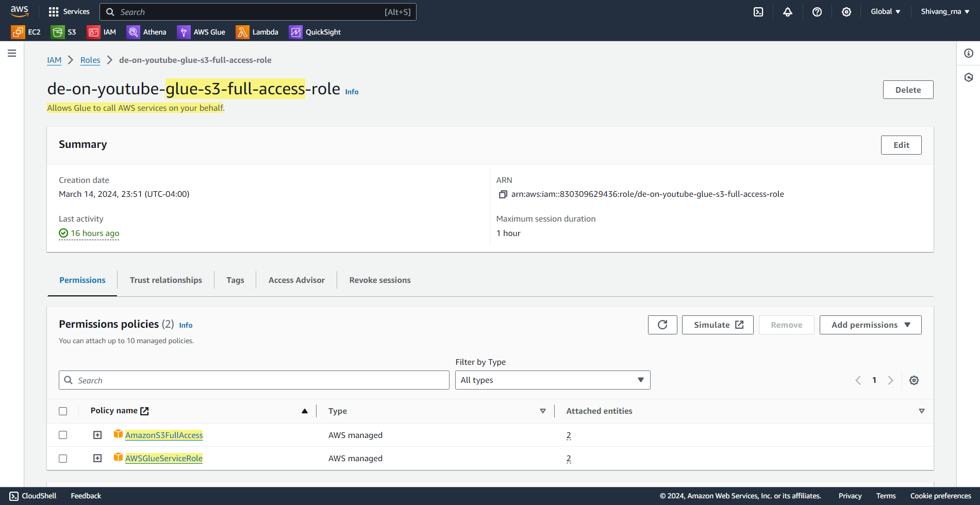Go to IAM breadcrumb link
Image resolution: width=980 pixels, height=505 pixels.
click(x=54, y=60)
